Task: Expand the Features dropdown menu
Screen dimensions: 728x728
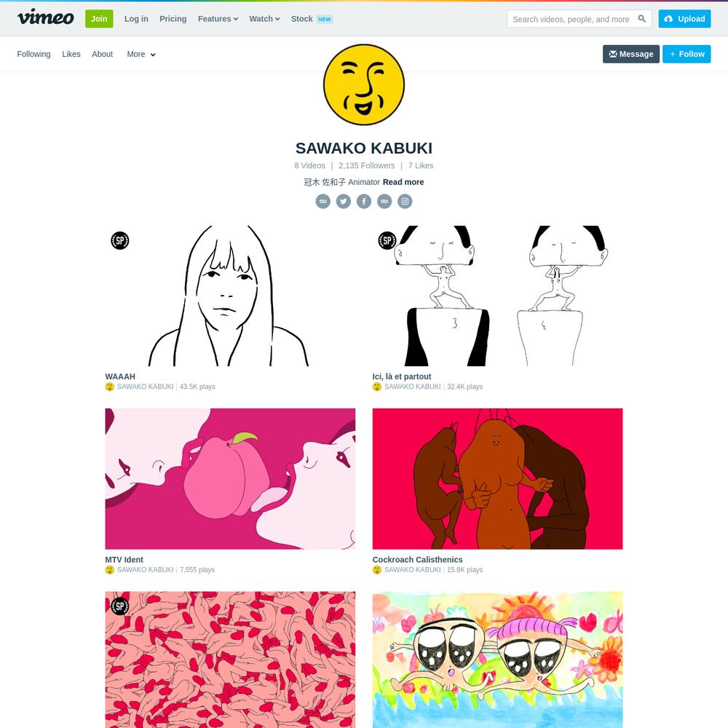Action: (218, 19)
